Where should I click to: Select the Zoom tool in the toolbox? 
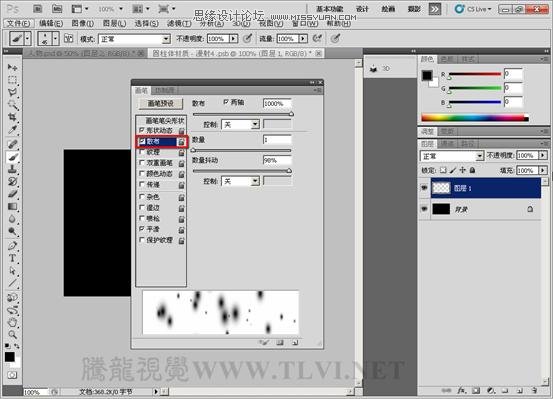coord(12,334)
